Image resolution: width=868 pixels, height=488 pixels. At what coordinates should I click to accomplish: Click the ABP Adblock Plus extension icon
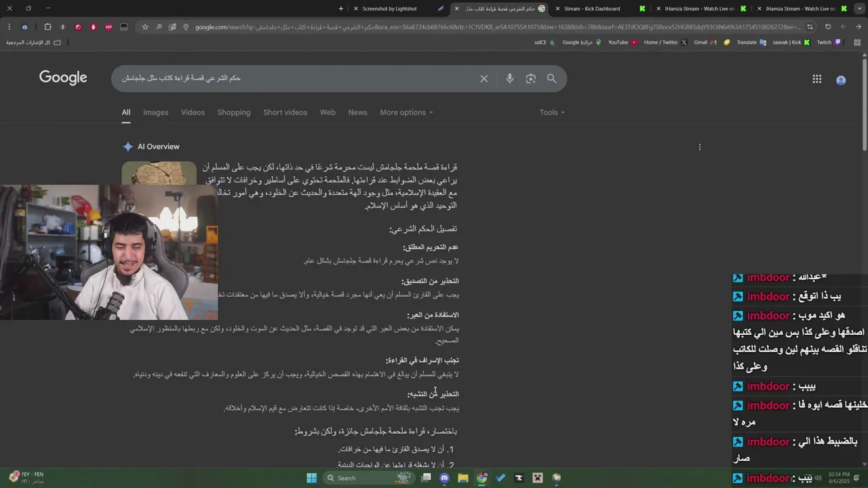coord(108,27)
